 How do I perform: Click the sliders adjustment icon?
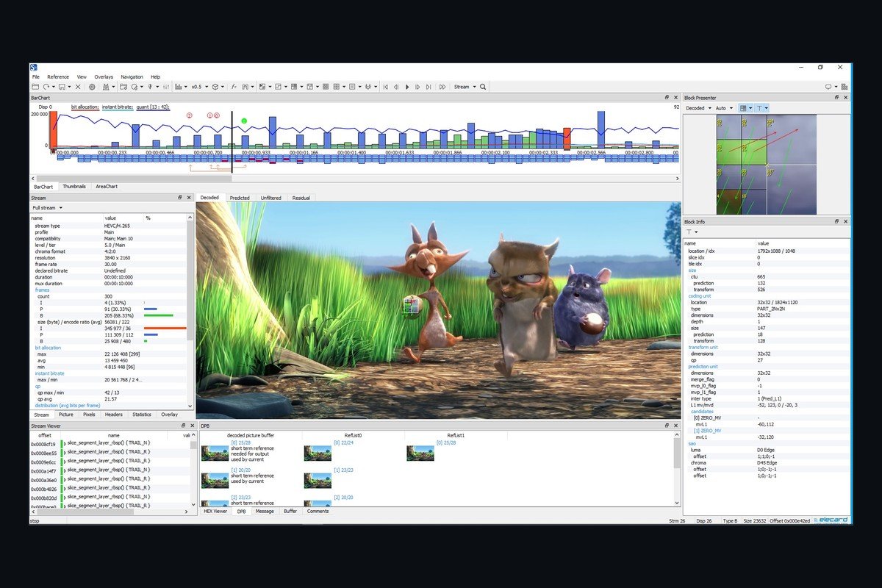click(166, 87)
